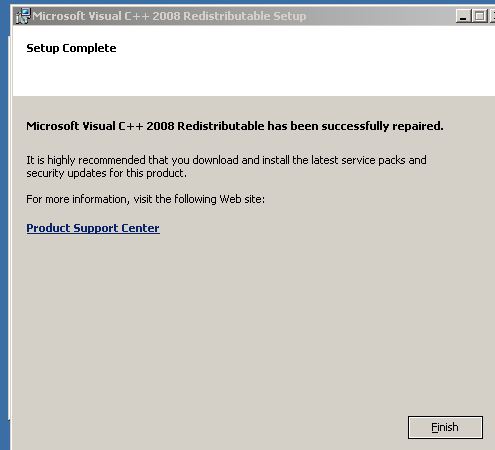Image resolution: width=495 pixels, height=450 pixels.
Task: Click the title text 'Microsoft Visual C++ 2008 Redistributable Setup'
Action: click(169, 16)
